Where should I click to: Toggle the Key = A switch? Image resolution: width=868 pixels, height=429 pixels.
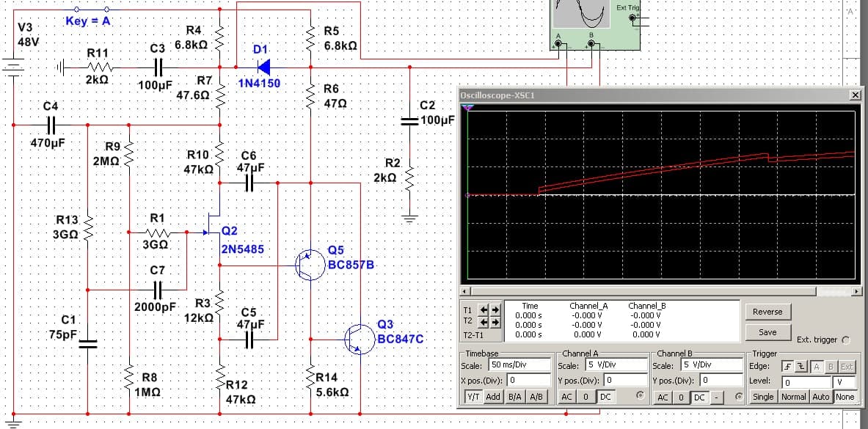click(91, 9)
